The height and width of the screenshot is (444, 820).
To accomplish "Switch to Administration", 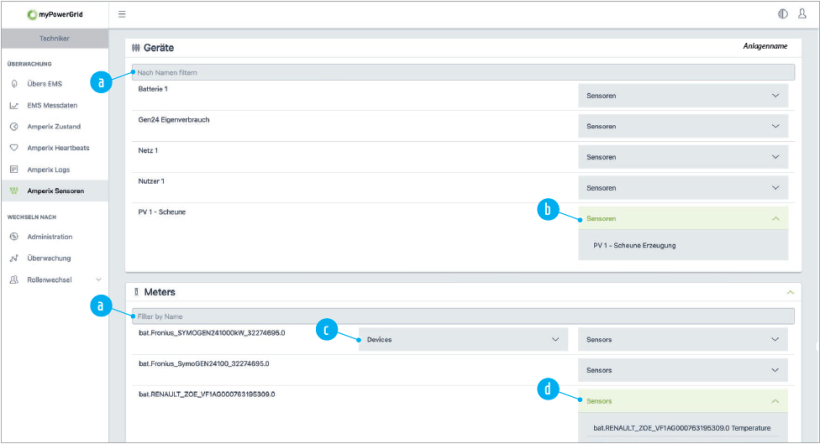I will pos(50,237).
